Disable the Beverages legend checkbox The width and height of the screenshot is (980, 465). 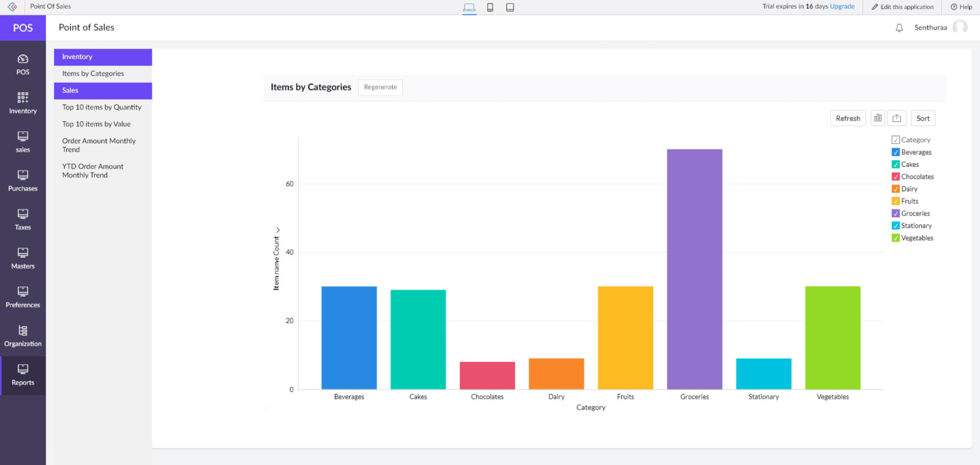click(x=896, y=152)
